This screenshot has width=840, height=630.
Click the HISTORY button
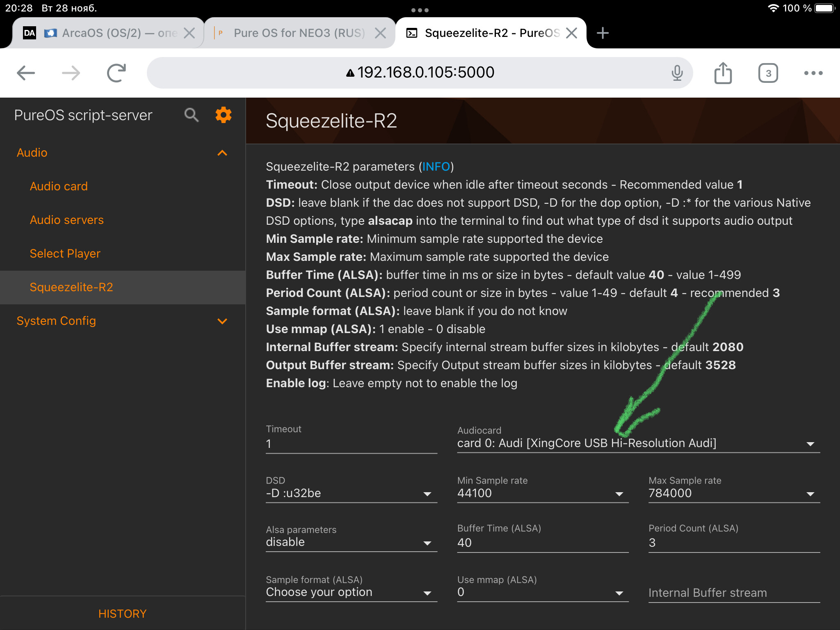point(122,614)
